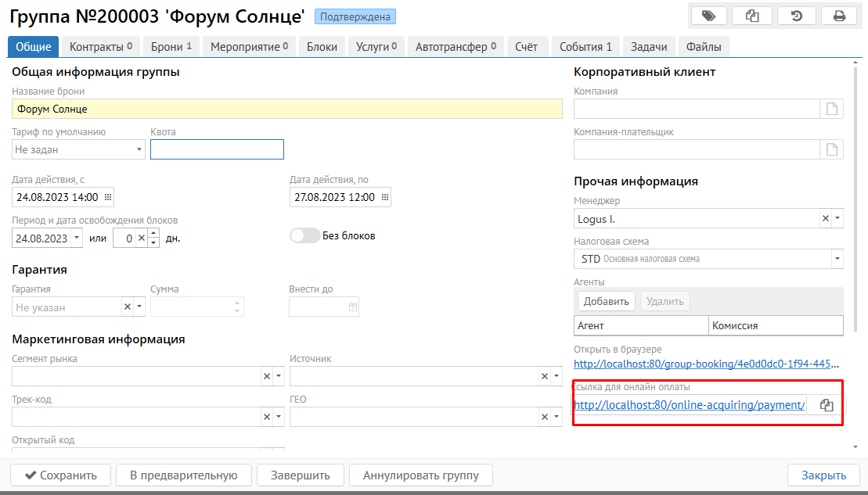
Task: Clear the Менеджер field value
Action: 825,219
